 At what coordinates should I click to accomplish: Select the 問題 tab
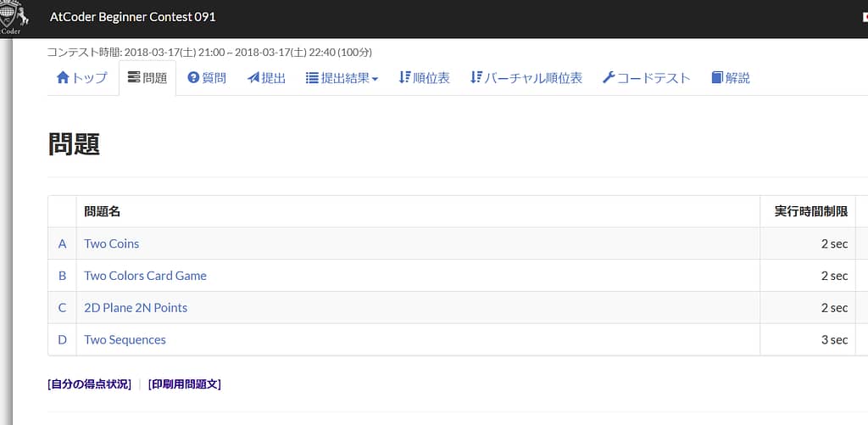pyautogui.click(x=147, y=77)
